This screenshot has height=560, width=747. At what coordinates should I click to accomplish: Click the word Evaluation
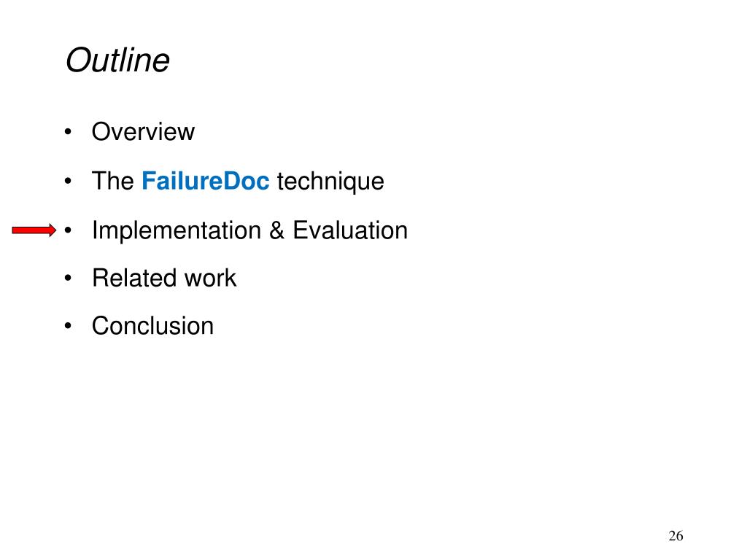[x=350, y=231]
